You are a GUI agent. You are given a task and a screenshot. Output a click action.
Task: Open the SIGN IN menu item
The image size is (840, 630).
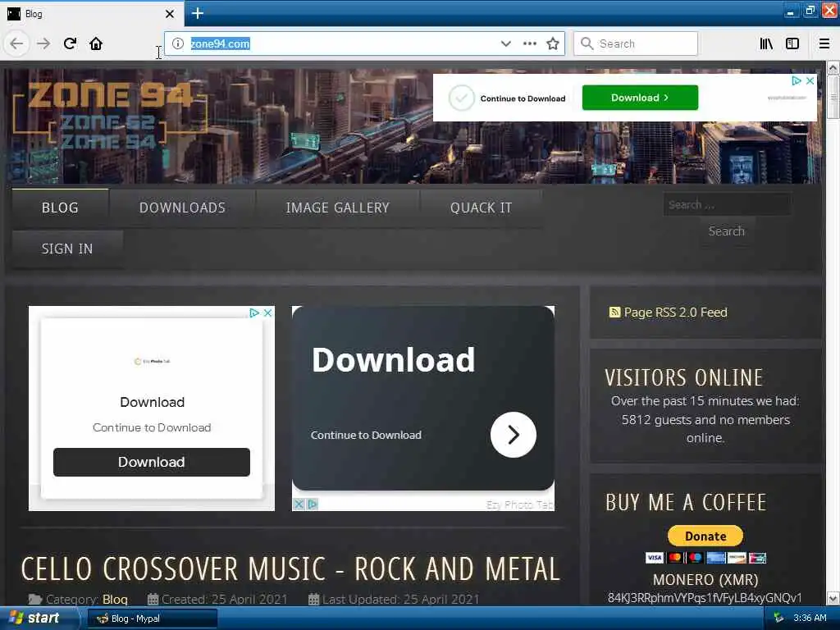[x=67, y=249]
